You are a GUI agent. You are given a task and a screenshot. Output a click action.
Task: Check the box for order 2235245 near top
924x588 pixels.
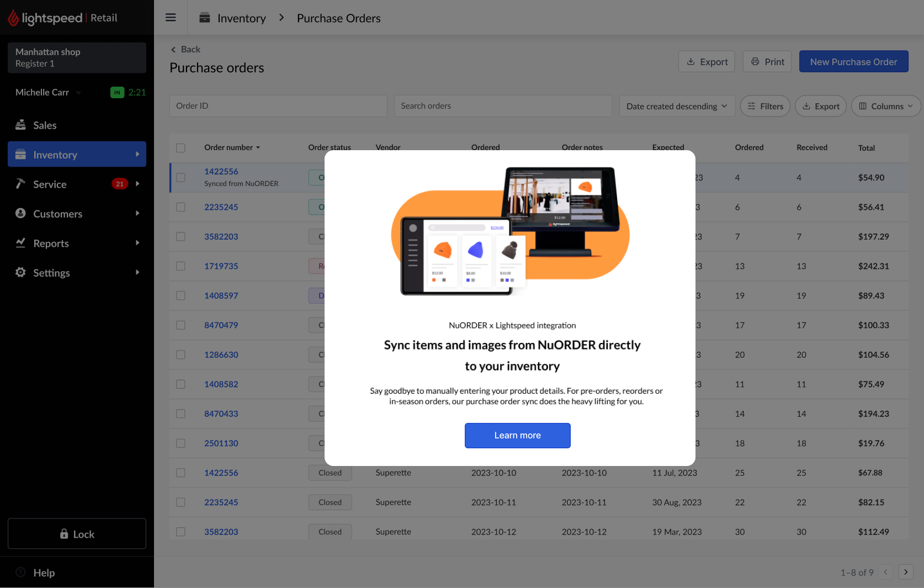[180, 207]
